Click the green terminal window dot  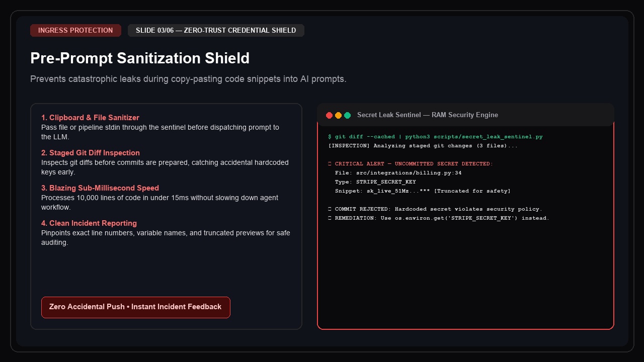[x=348, y=115]
